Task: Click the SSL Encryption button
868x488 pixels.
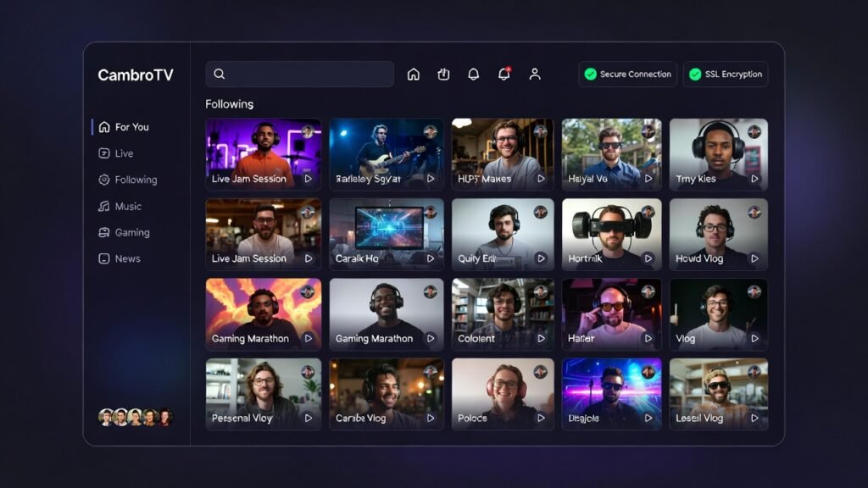Action: (x=725, y=75)
